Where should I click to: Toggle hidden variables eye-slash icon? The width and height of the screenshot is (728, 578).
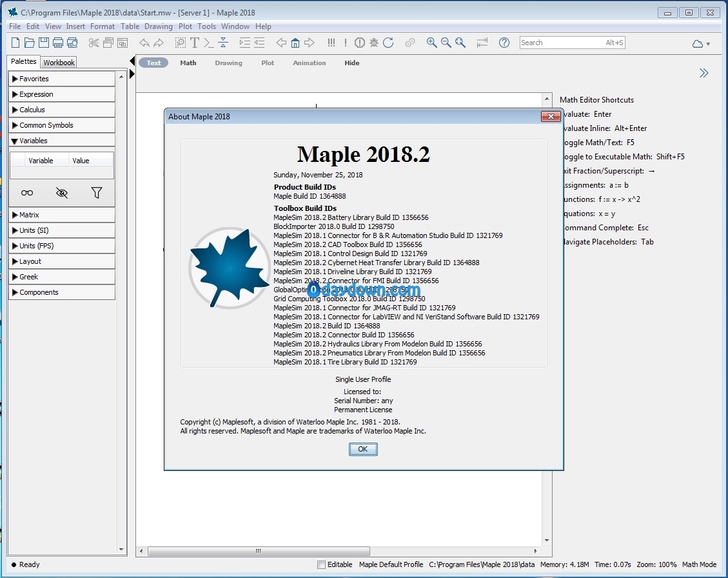(62, 192)
